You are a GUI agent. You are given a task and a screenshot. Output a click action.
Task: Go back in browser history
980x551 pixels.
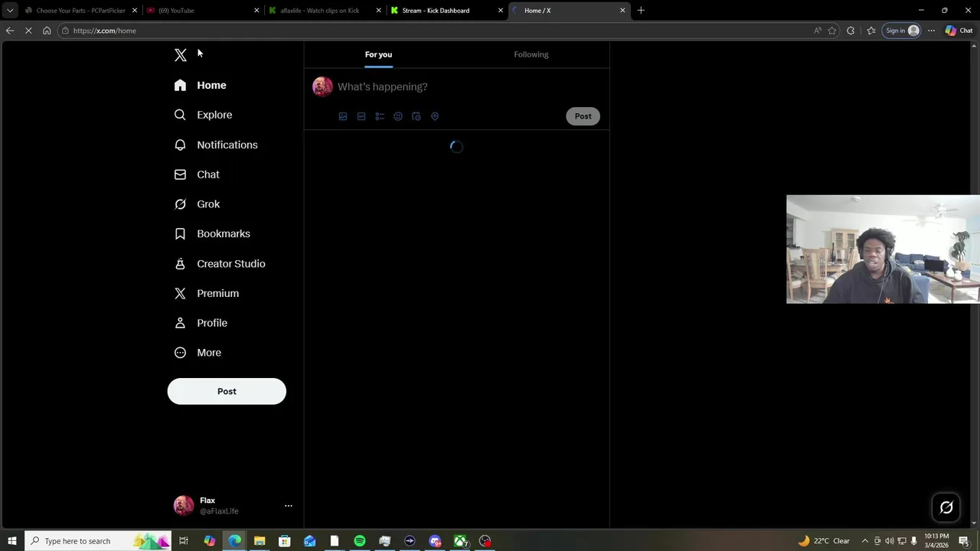10,31
